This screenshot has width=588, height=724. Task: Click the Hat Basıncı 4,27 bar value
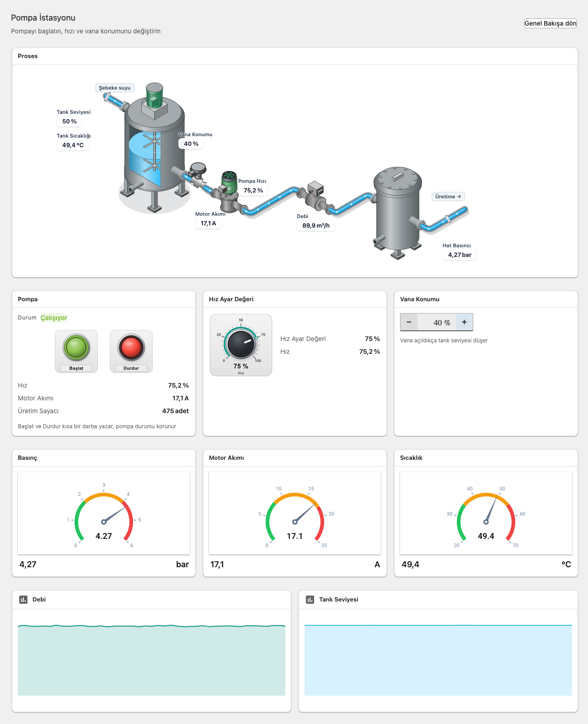pos(460,255)
